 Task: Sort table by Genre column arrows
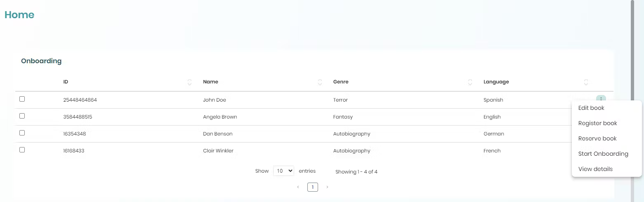470,82
